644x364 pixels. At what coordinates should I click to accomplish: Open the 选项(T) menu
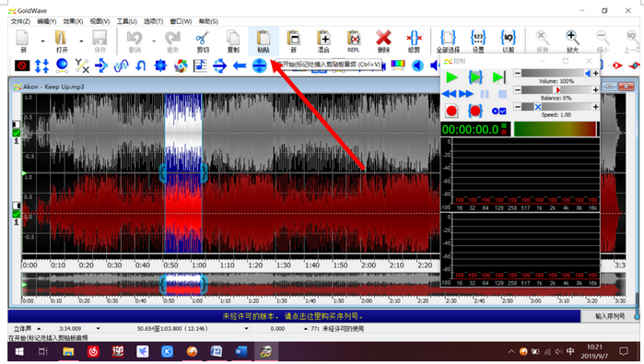click(153, 21)
